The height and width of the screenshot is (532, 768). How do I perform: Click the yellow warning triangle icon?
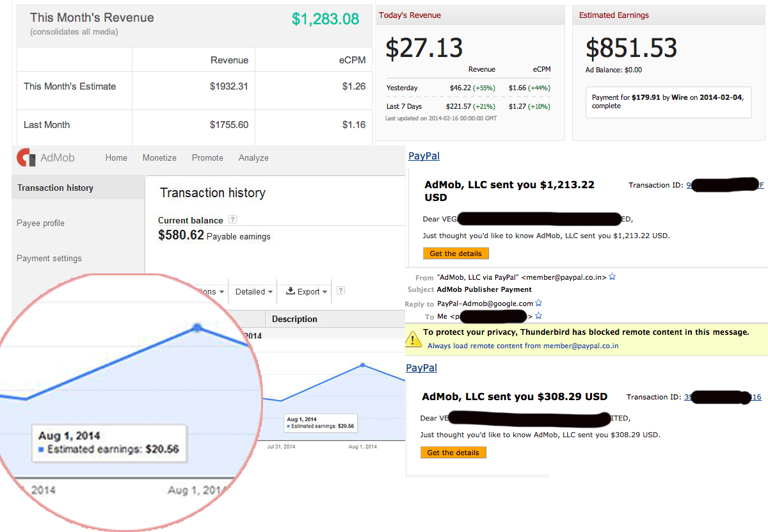pyautogui.click(x=413, y=339)
